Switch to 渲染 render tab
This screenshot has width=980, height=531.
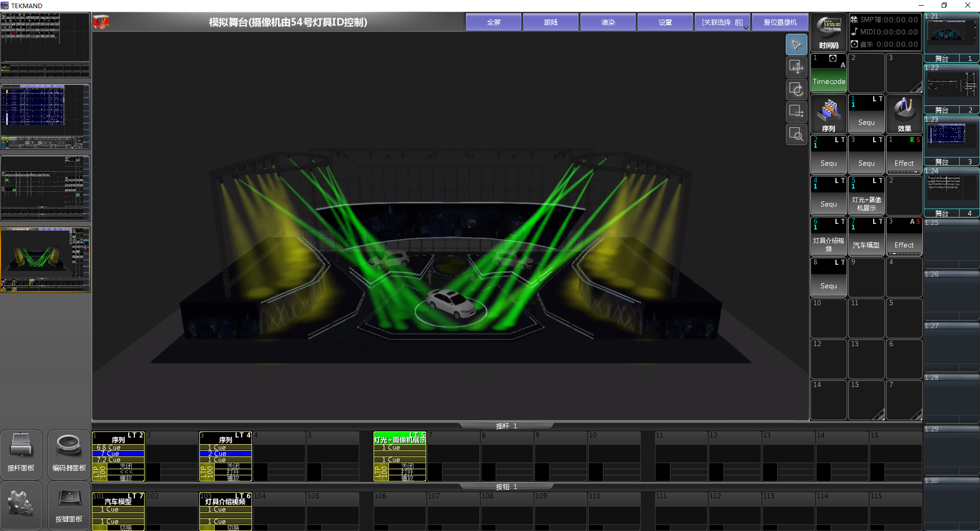(x=608, y=22)
